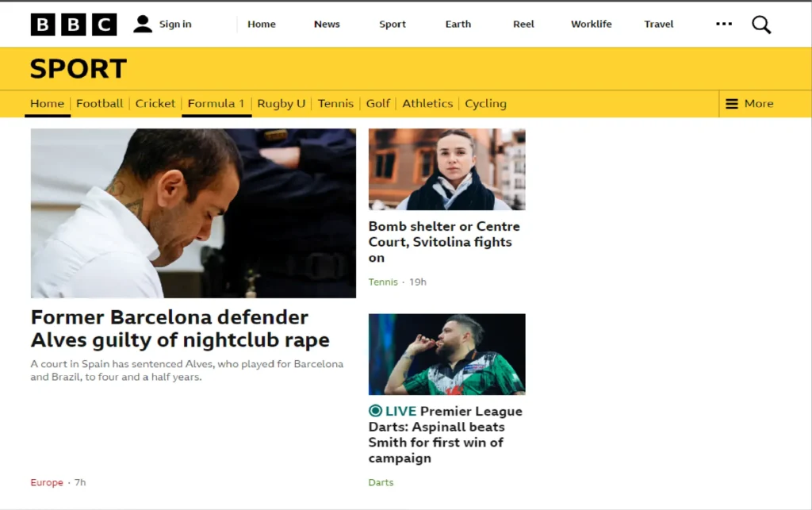Click the 19h timestamp on Svitolina story
Viewport: 812px width, 510px height.
pyautogui.click(x=418, y=282)
